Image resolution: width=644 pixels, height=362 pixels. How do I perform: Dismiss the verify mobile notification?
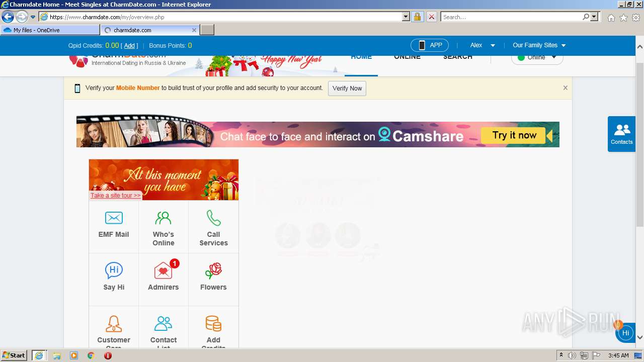coord(566,88)
